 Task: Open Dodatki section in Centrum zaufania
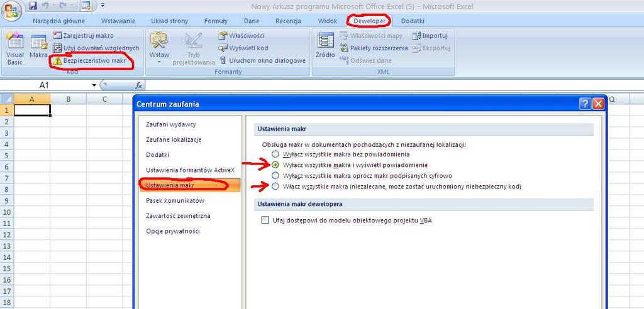[x=158, y=154]
